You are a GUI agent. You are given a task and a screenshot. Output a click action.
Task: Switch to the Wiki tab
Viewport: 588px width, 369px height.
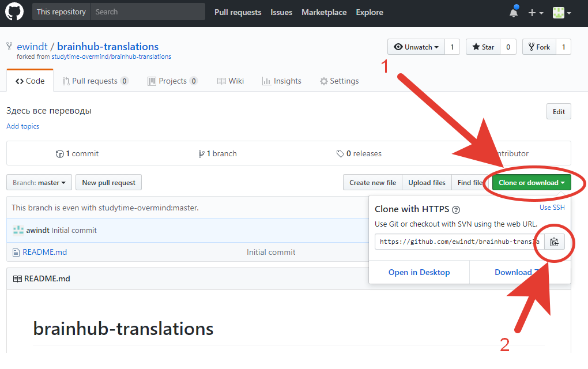tap(231, 81)
